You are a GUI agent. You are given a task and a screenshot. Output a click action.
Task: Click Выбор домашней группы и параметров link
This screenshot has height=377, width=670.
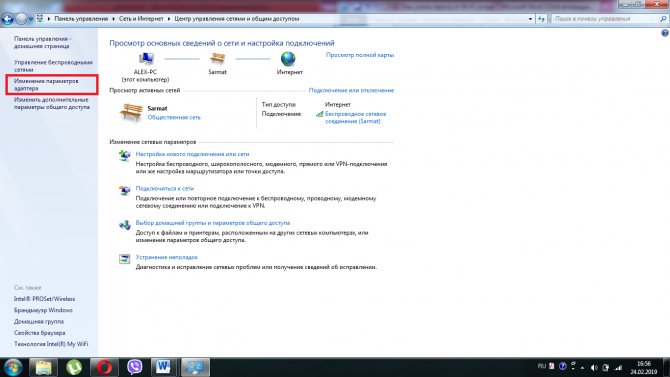[213, 223]
